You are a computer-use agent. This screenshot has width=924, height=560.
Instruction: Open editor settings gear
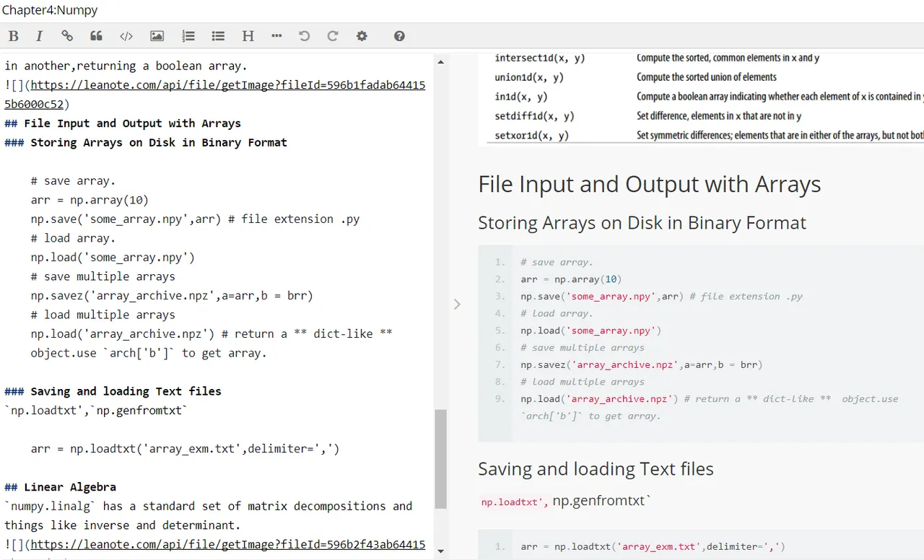pos(362,36)
